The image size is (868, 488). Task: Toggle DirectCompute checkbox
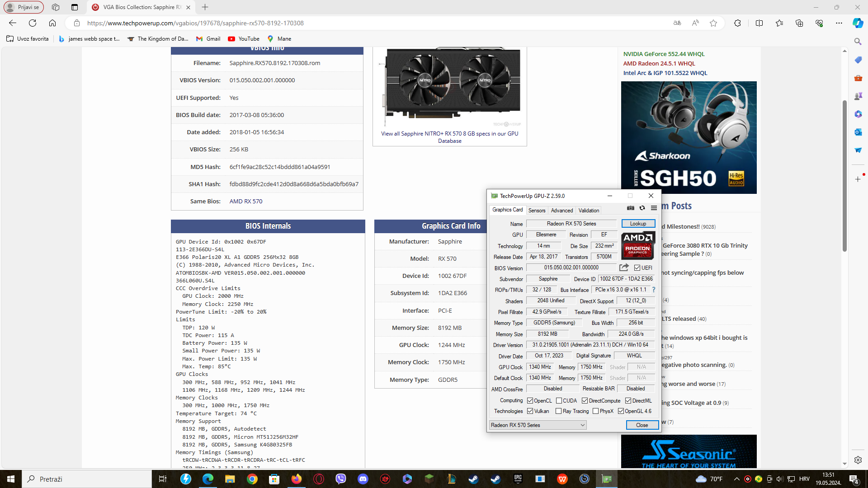(x=585, y=401)
